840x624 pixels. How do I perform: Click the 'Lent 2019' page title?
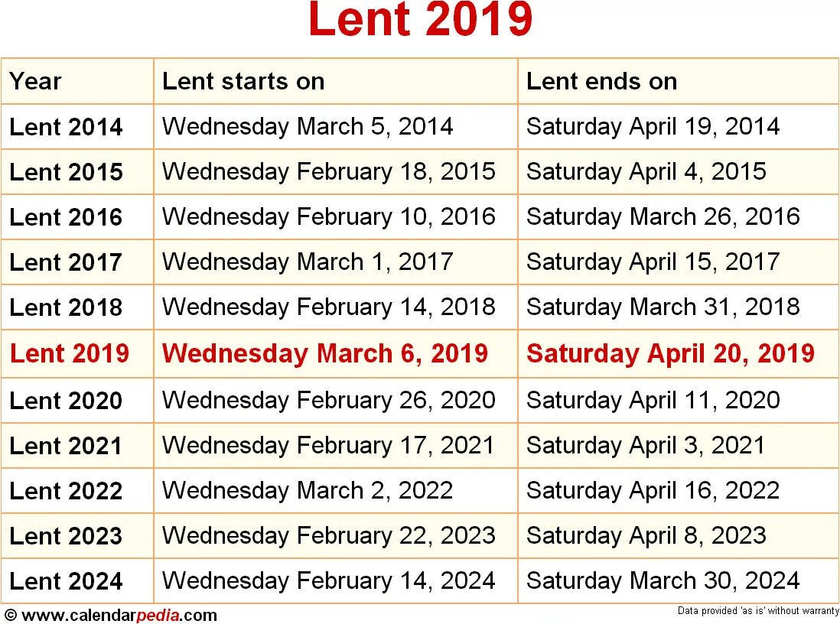[420, 21]
